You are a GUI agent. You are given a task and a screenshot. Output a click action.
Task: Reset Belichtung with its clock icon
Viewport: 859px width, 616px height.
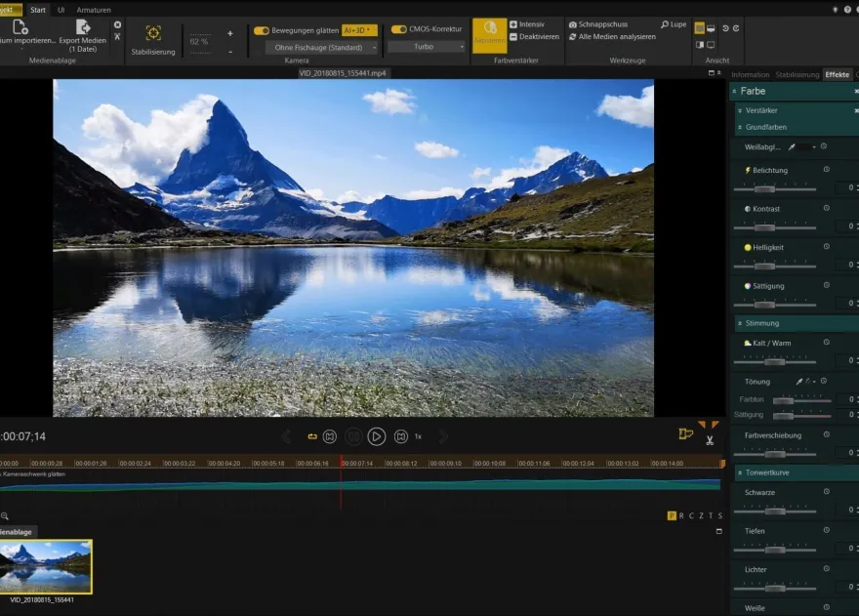click(x=827, y=169)
